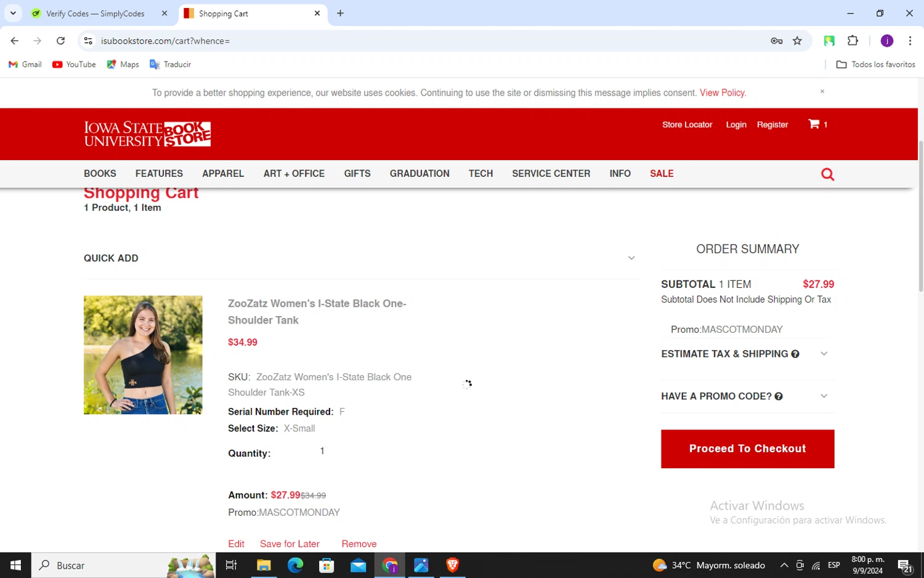Click the browser forward arrow

(37, 41)
